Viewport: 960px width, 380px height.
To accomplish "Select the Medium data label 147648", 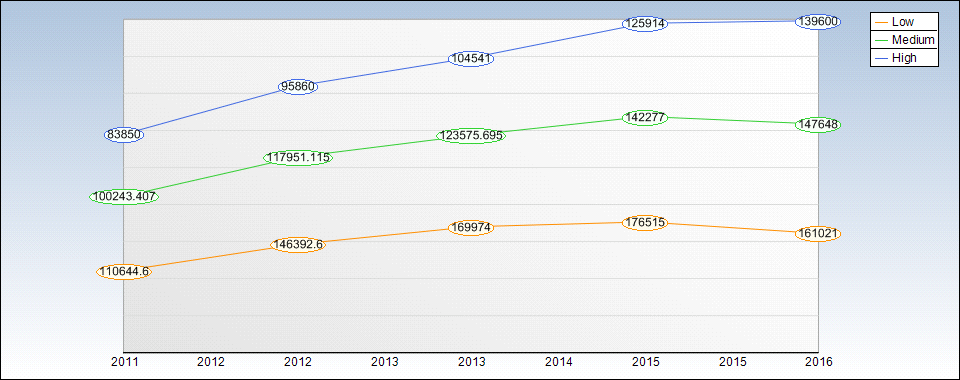I will click(x=819, y=124).
